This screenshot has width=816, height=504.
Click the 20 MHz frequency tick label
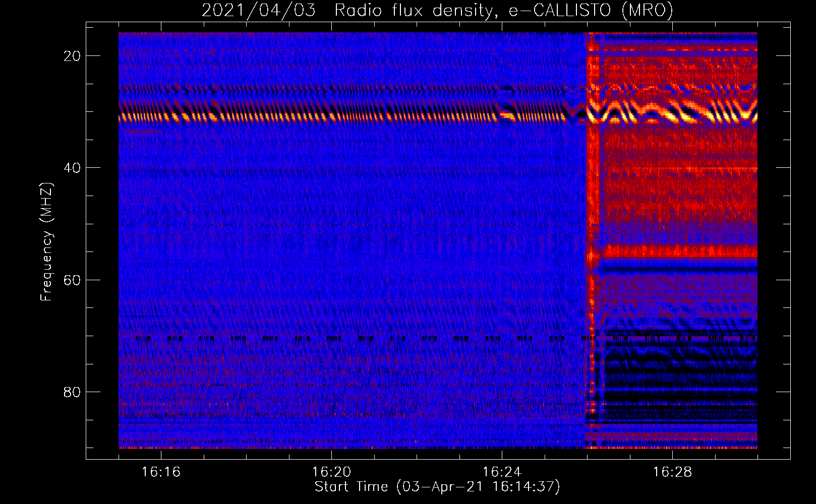72,56
